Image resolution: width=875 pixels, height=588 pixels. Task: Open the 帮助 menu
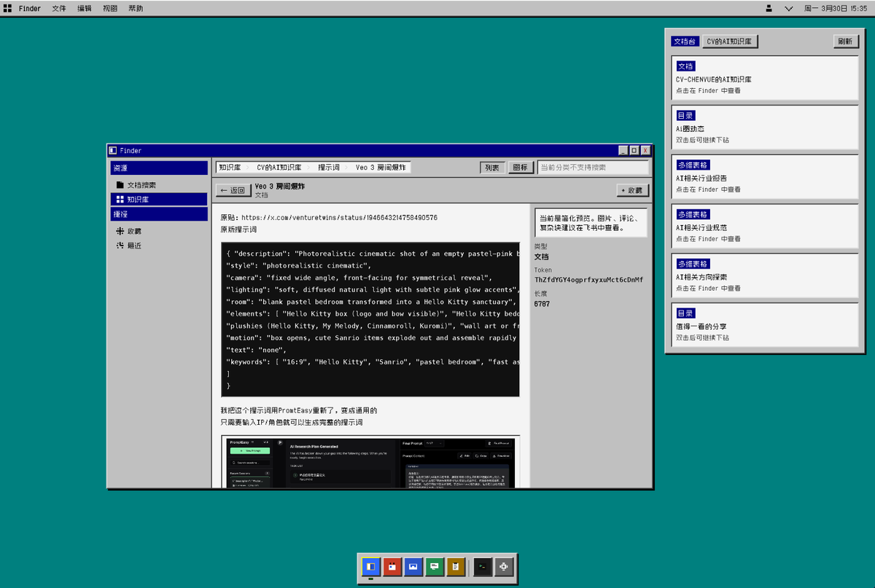pyautogui.click(x=136, y=8)
